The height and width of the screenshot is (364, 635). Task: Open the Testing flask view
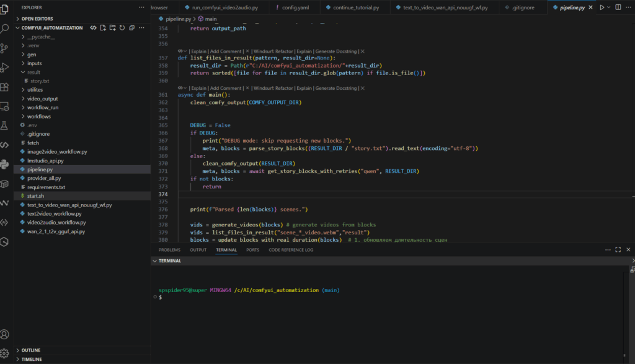coord(5,125)
